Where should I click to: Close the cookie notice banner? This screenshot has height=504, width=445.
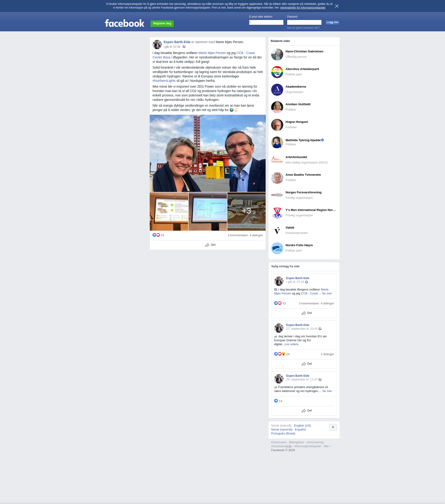(337, 6)
